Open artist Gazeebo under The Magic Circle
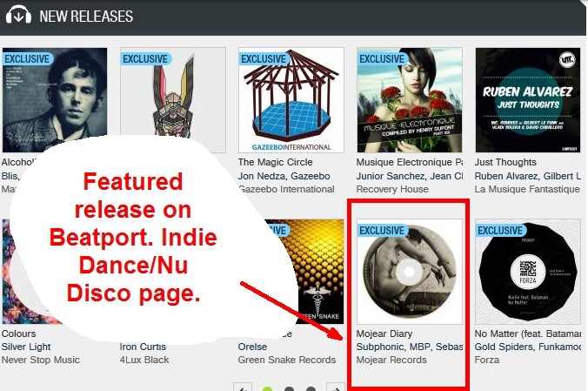Image resolution: width=588 pixels, height=391 pixels. click(311, 176)
